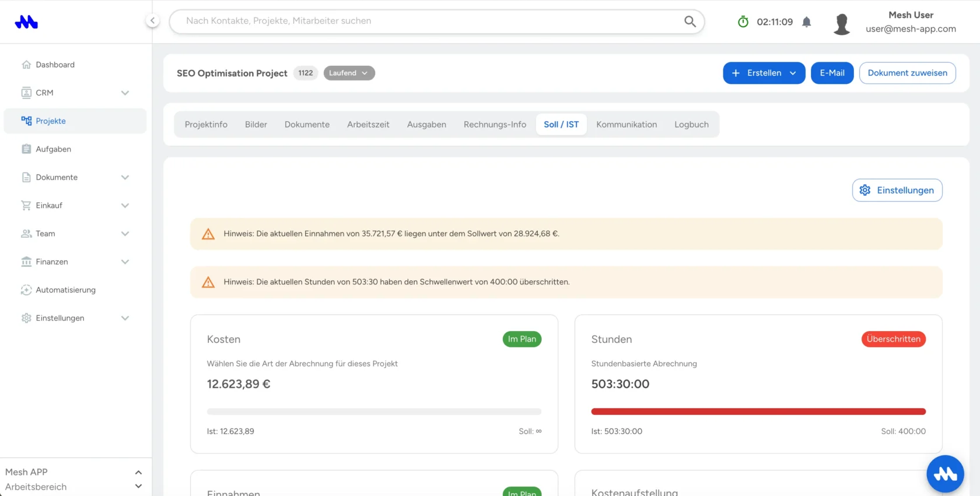Open the Arbeitszeit tab
980x496 pixels.
pyautogui.click(x=368, y=125)
